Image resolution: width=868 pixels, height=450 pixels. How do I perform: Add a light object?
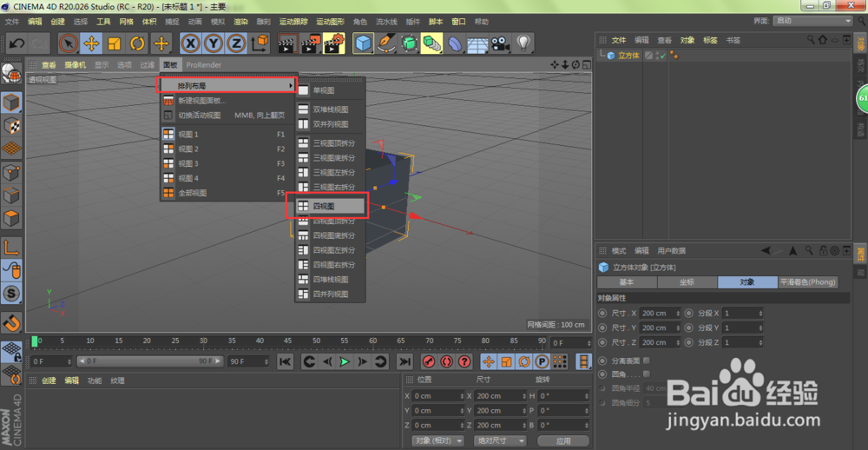pos(523,43)
